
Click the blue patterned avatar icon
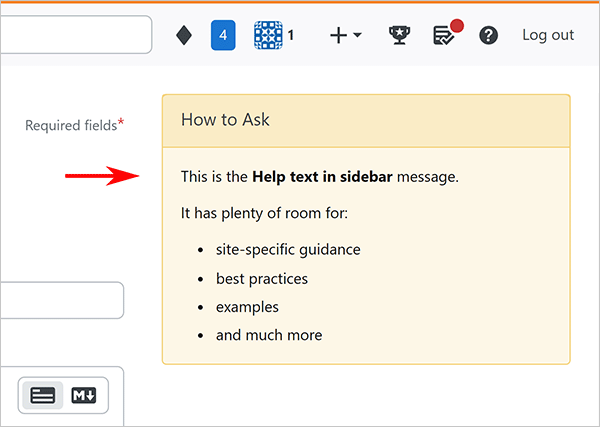(268, 35)
